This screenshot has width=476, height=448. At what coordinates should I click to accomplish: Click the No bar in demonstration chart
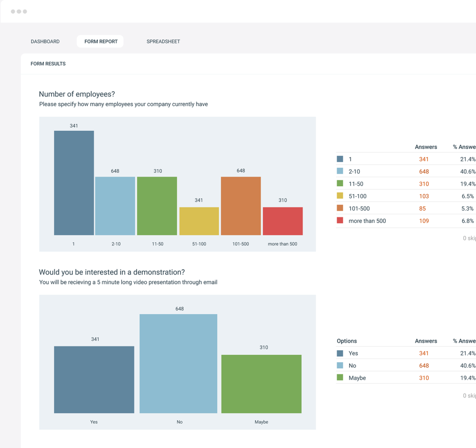click(x=179, y=364)
